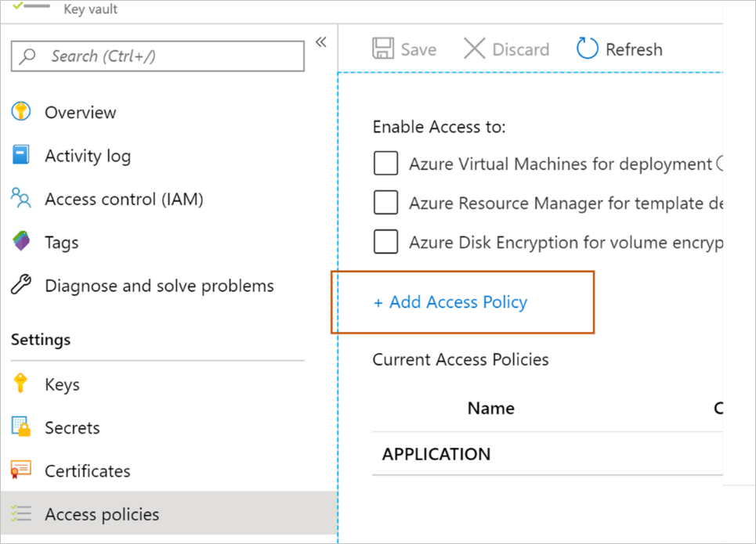Click the Add Access Policy link
The height and width of the screenshot is (544, 756).
pos(450,302)
